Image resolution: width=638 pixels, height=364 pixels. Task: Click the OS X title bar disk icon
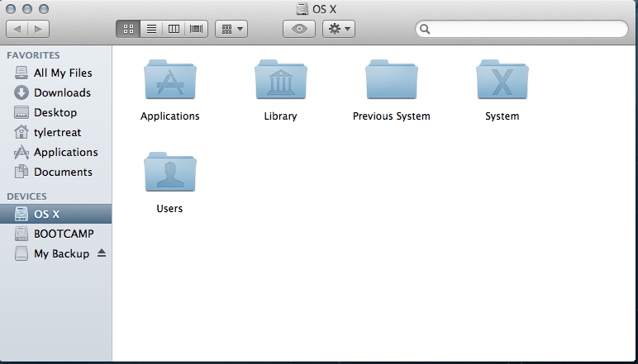(302, 8)
